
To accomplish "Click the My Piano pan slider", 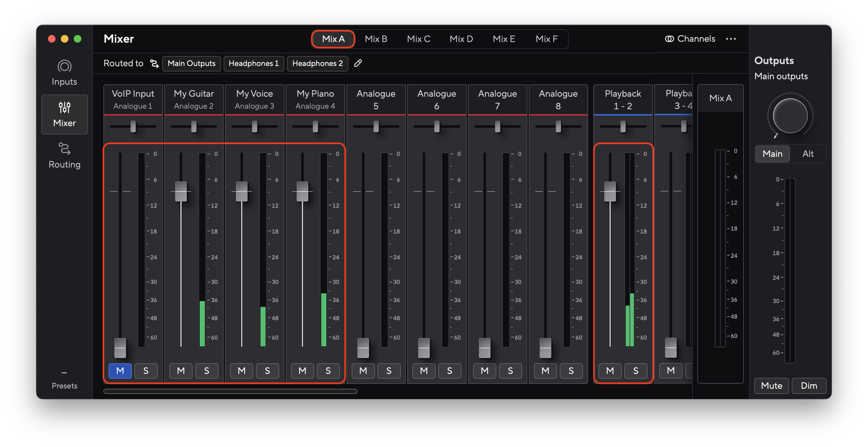I will 315,126.
